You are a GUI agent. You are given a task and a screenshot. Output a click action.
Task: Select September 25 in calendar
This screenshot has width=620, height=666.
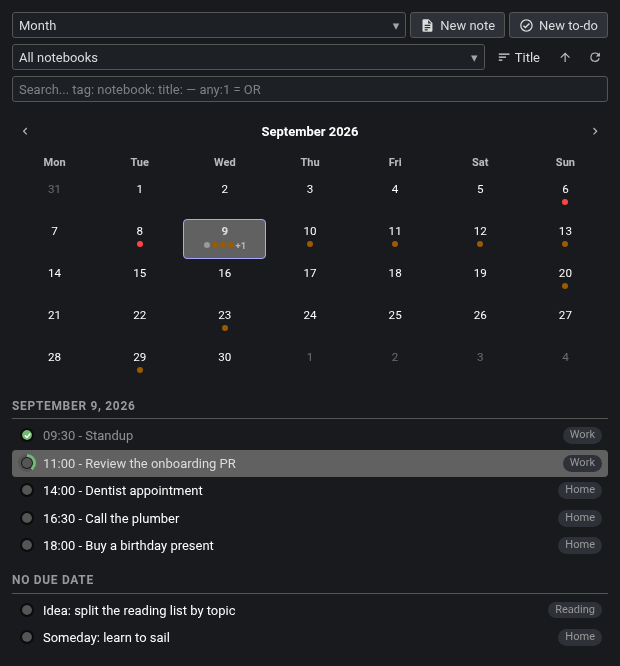pos(395,323)
